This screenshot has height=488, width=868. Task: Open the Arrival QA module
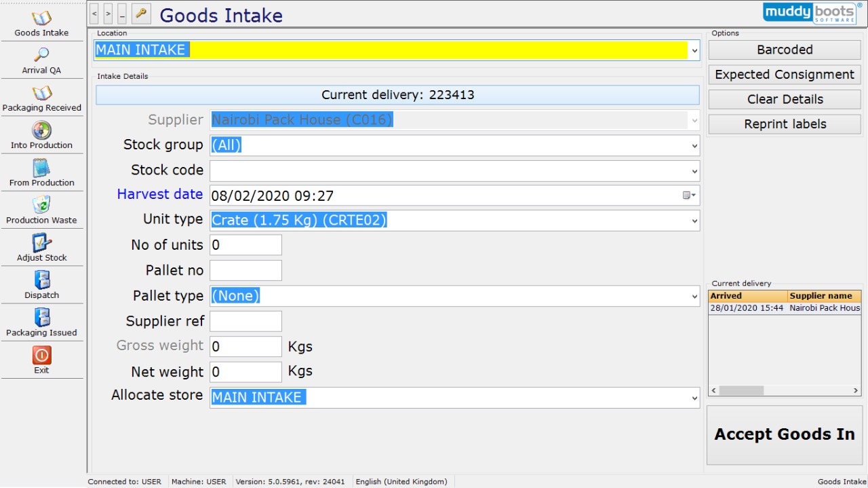(41, 60)
